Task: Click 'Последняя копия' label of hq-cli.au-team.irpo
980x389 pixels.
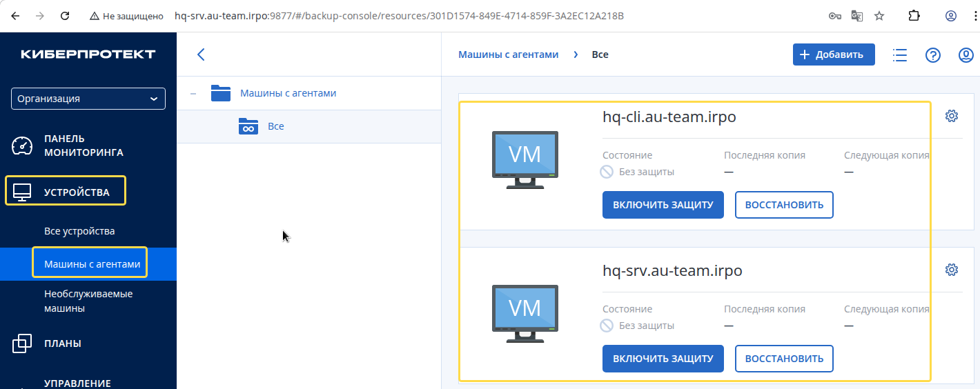Action: (x=765, y=155)
